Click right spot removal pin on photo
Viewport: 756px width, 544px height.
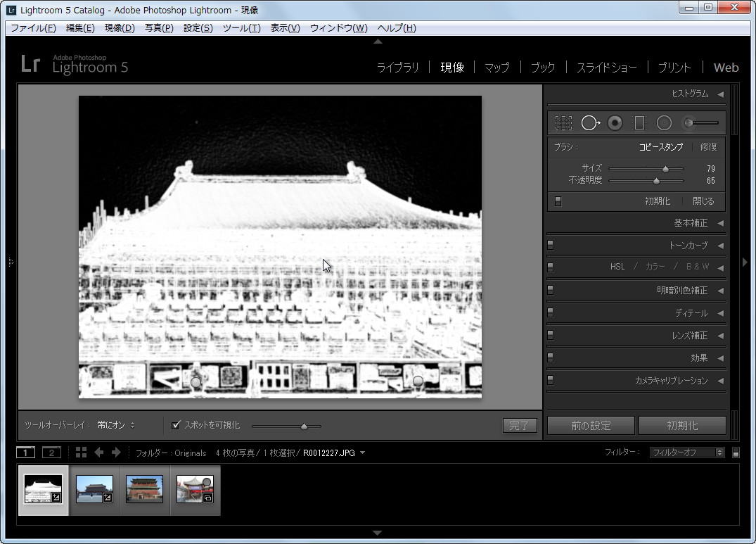click(418, 381)
